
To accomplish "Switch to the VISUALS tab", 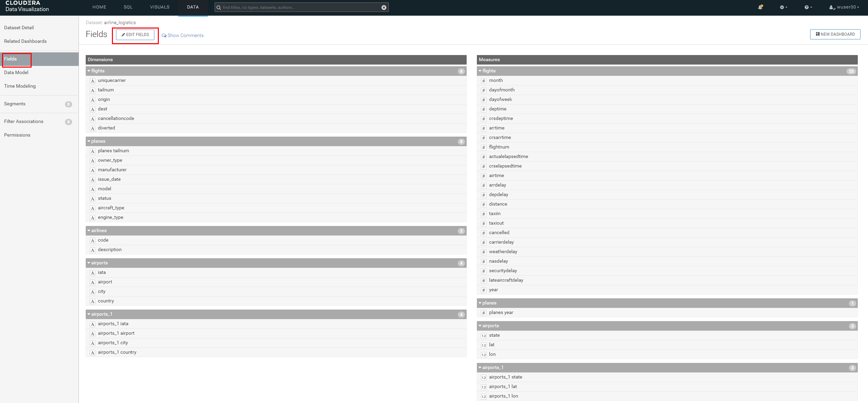I will tap(160, 7).
